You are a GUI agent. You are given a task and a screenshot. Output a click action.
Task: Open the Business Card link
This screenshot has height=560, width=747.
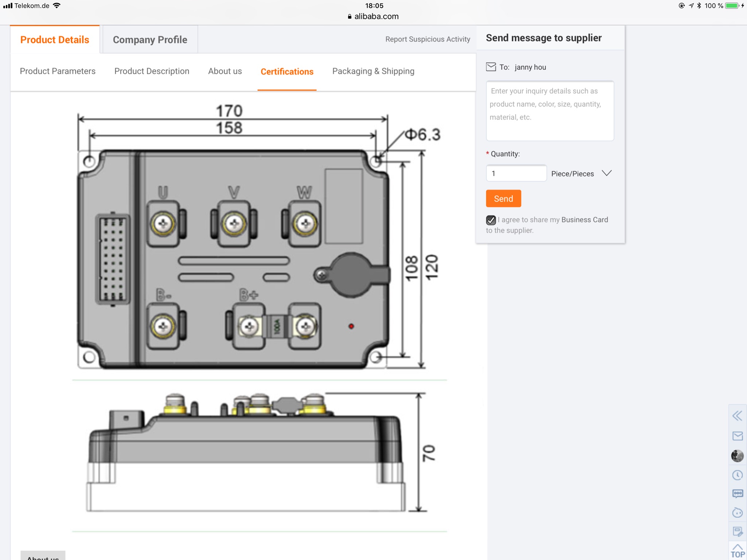pos(584,219)
